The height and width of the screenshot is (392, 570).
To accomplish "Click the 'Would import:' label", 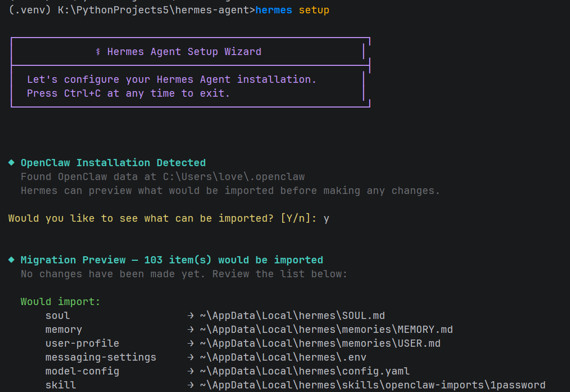I will tap(60, 301).
